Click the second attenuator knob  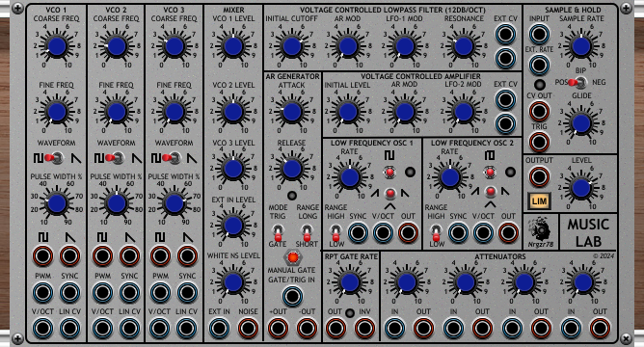[x=466, y=282]
